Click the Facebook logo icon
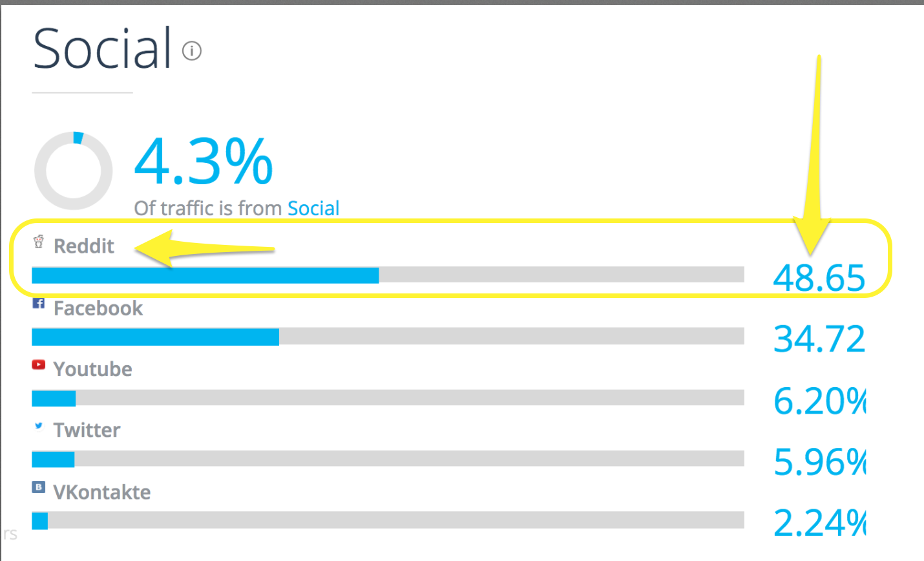The height and width of the screenshot is (561, 924). pyautogui.click(x=39, y=304)
